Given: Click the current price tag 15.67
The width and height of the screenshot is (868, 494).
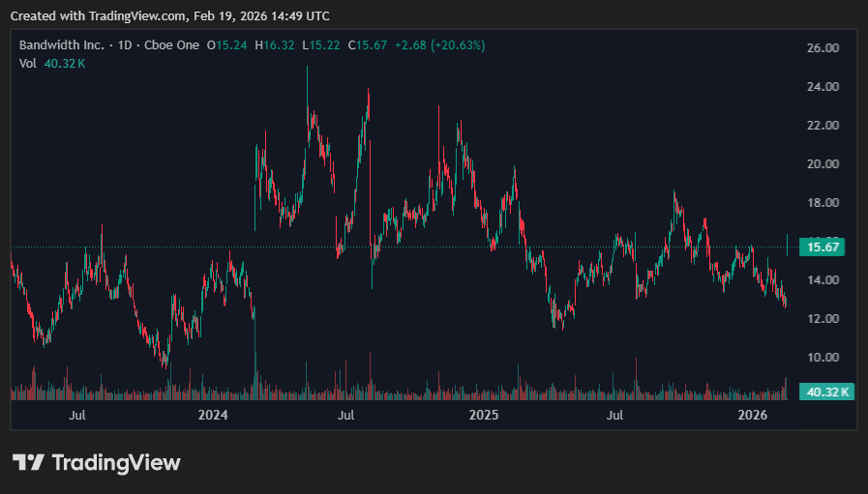Looking at the screenshot, I should [x=823, y=247].
